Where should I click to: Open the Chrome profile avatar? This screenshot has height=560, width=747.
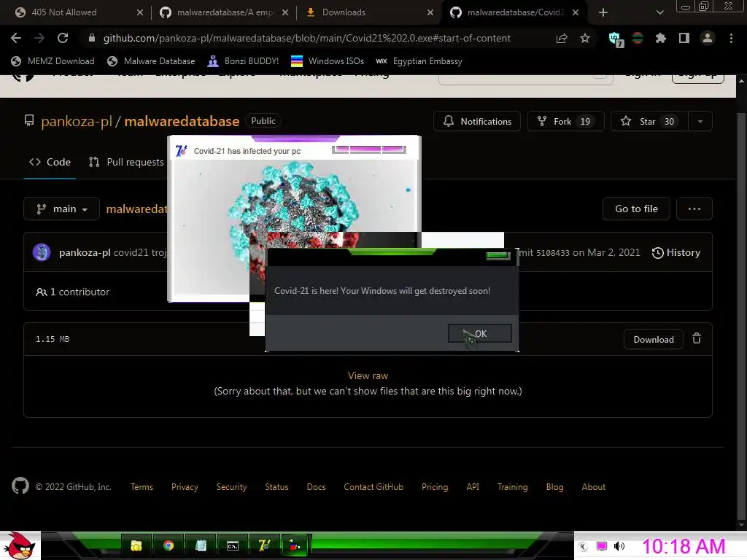(708, 38)
